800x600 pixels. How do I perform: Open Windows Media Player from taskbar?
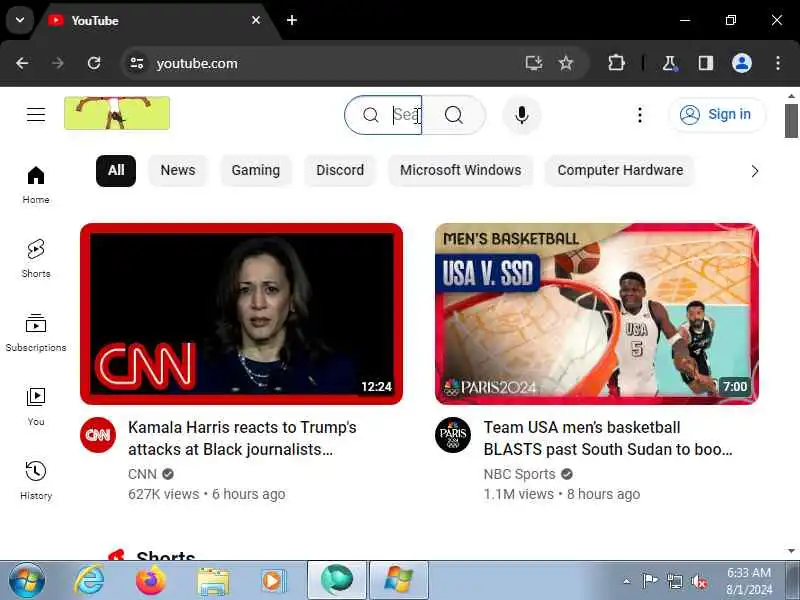click(274, 581)
